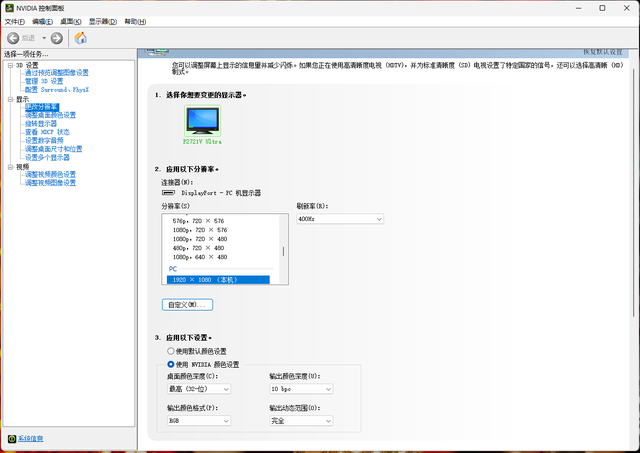The image size is (640, 453).
Task: Select the 使用 NVIDIA 颜色设置 radio button
Action: coord(171,364)
